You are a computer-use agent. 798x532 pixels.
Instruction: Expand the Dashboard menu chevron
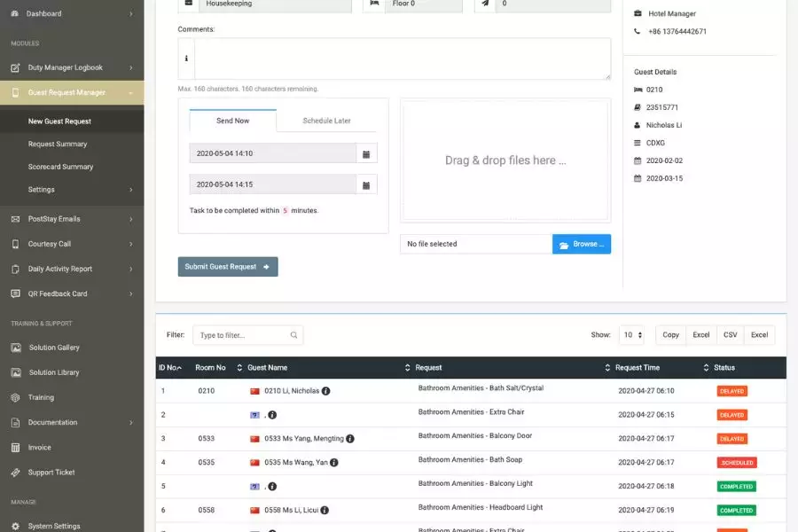click(130, 14)
